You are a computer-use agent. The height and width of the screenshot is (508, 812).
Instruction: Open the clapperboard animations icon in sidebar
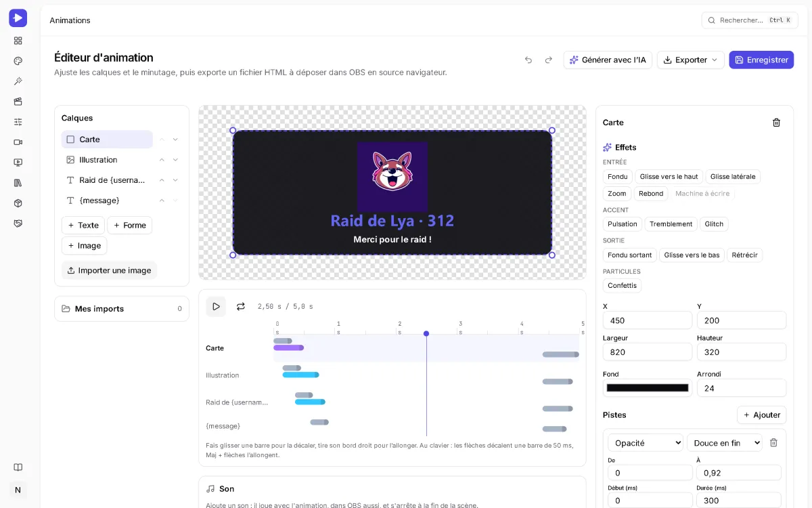click(18, 102)
